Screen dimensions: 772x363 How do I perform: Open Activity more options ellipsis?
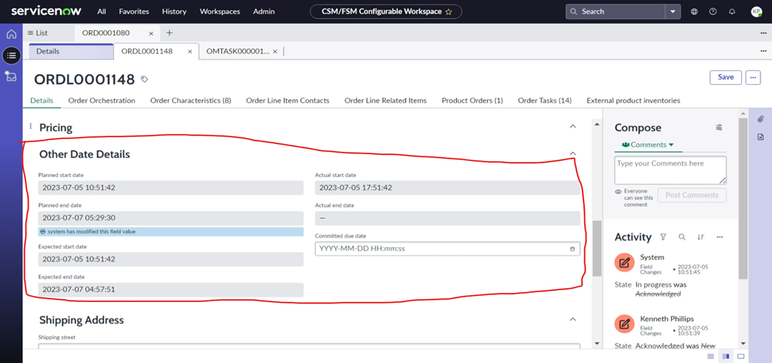(720, 237)
